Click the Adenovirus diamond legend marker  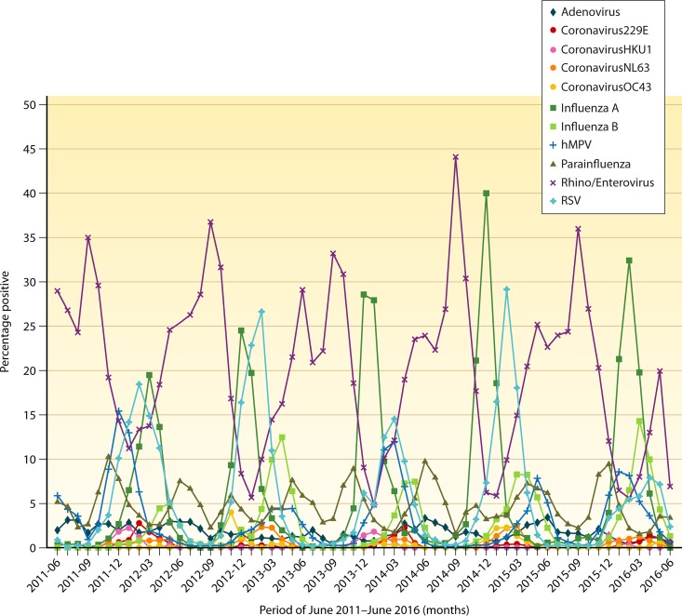[553, 12]
